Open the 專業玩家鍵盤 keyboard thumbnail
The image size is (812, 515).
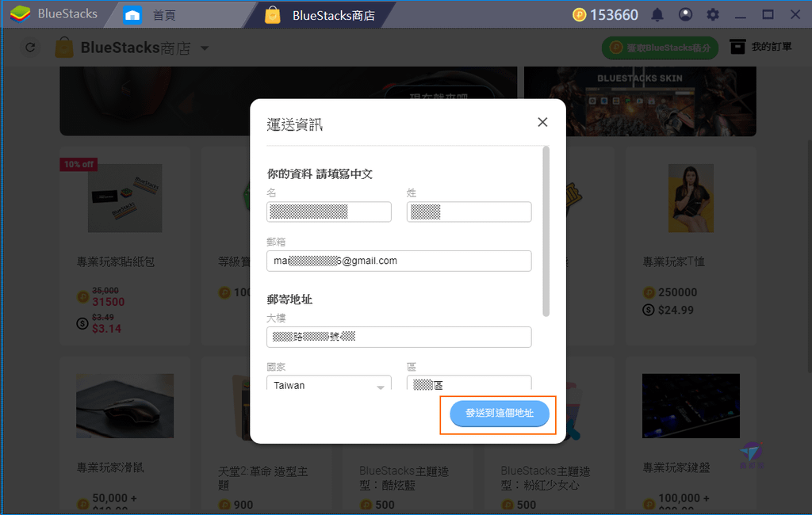pyautogui.click(x=691, y=406)
